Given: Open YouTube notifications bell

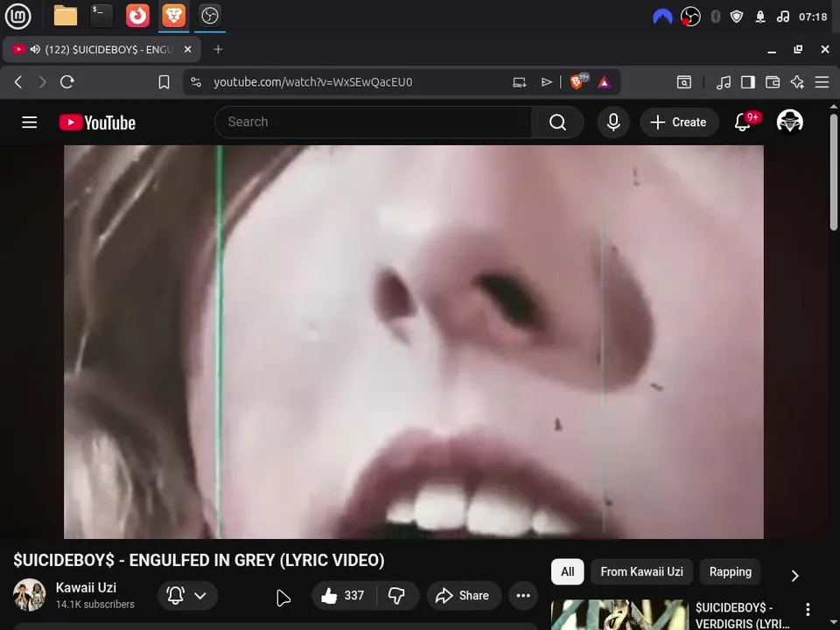Looking at the screenshot, I should [x=743, y=122].
